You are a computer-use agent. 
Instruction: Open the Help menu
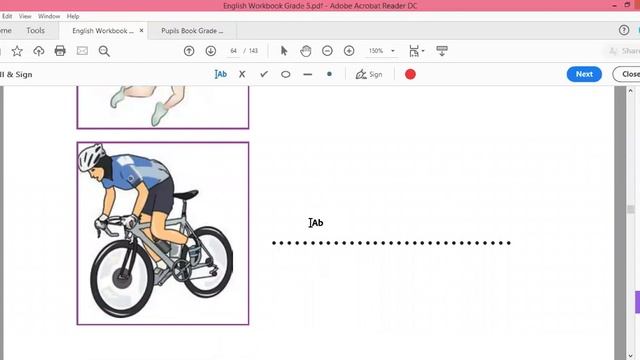(x=73, y=16)
